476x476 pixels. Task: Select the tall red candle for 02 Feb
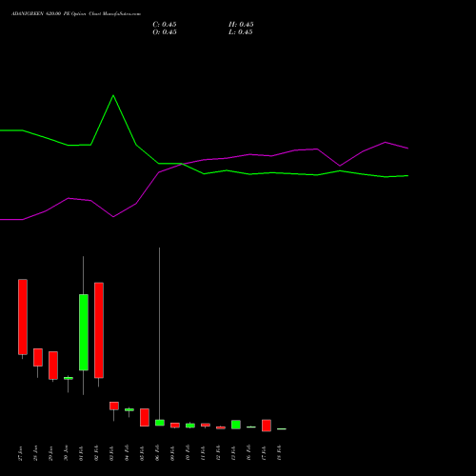[x=99, y=330]
